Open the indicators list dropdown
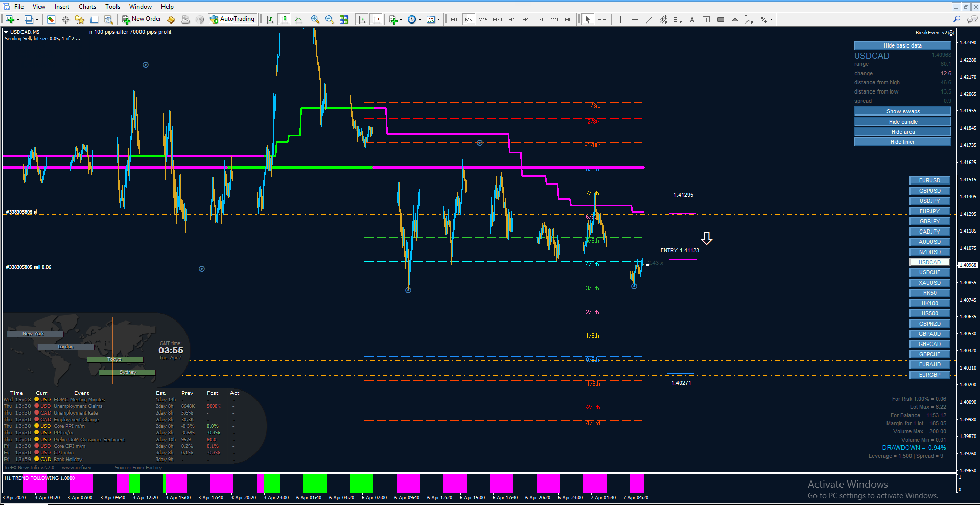The image size is (980, 505). click(x=401, y=19)
